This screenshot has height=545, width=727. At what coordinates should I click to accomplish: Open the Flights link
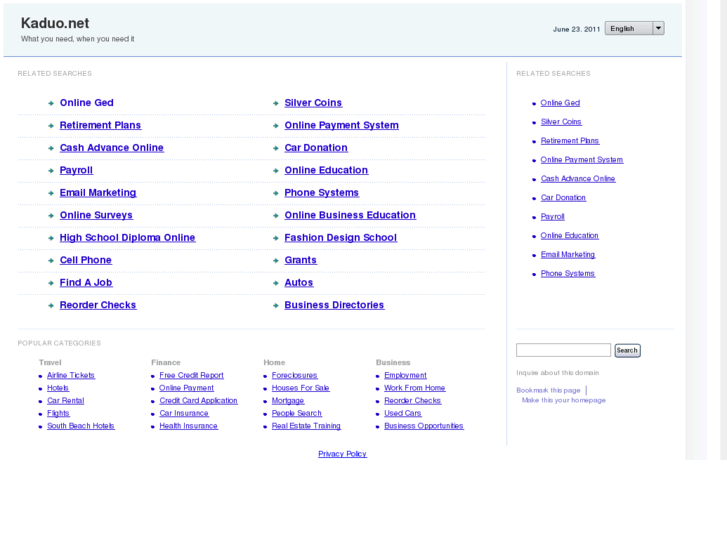[58, 413]
